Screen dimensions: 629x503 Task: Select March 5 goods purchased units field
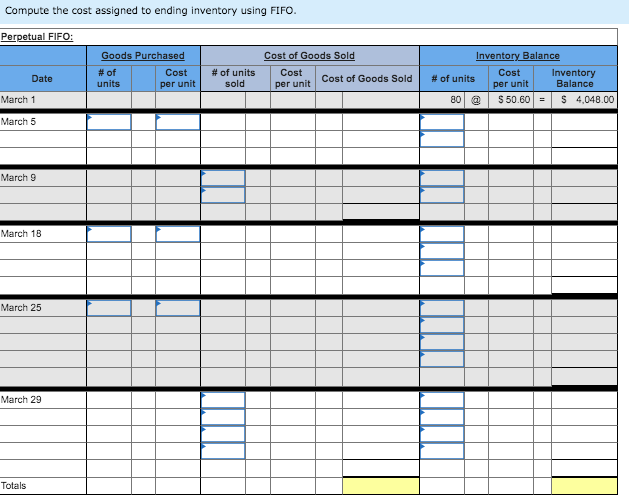coord(109,122)
